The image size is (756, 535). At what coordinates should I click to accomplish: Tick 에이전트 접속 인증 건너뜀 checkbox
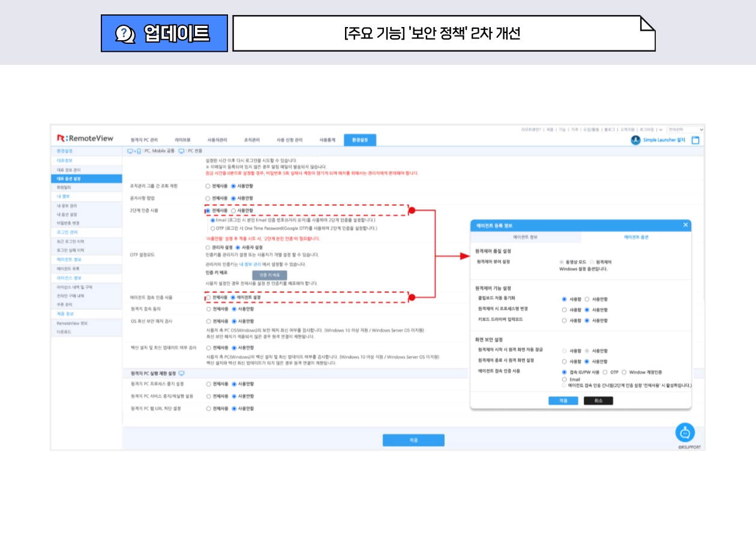564,385
